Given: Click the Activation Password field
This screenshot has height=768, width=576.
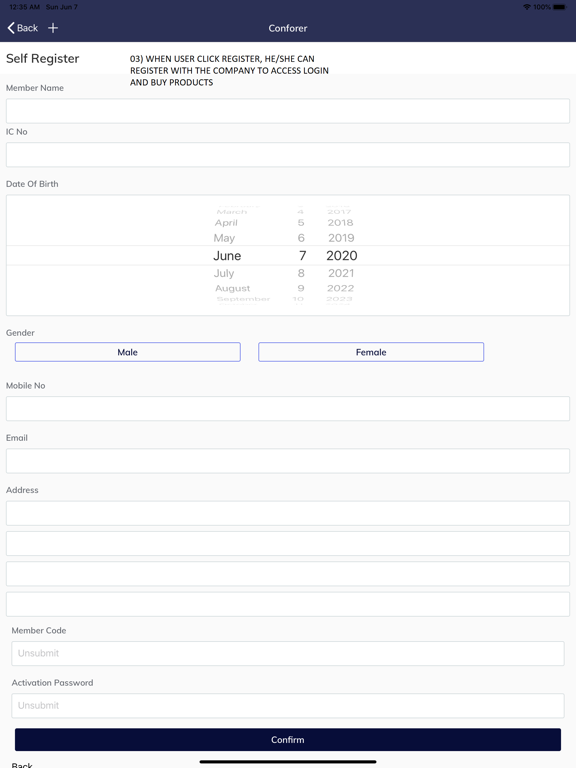Looking at the screenshot, I should click(x=288, y=706).
